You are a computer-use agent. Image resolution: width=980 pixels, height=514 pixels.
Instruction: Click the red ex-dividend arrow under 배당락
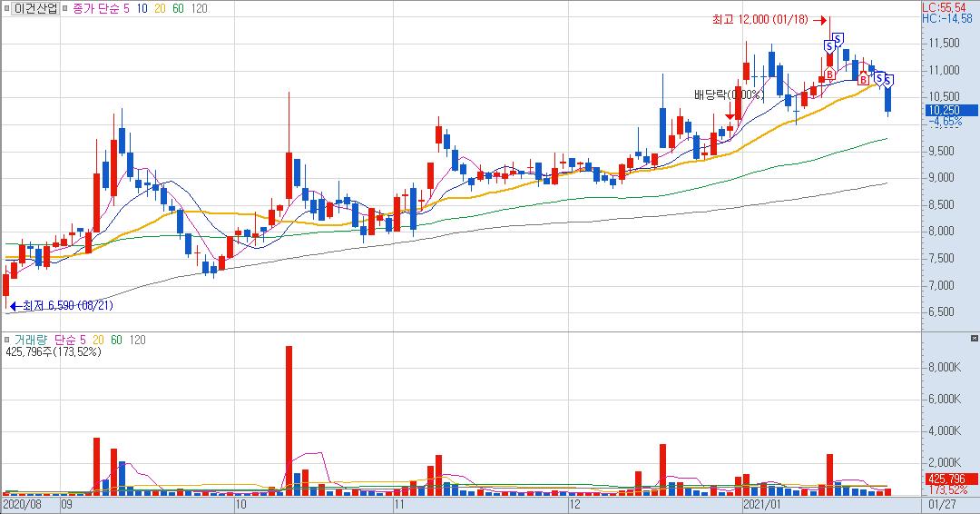730,116
